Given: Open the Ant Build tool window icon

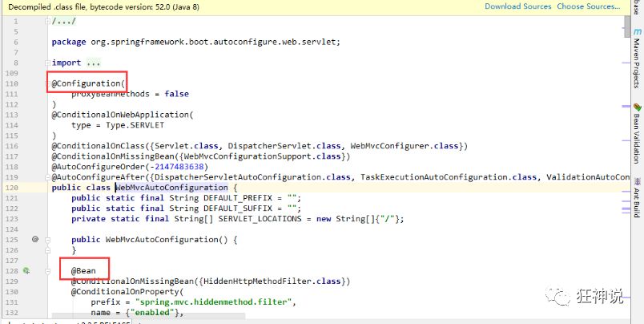Looking at the screenshot, I should (638, 181).
